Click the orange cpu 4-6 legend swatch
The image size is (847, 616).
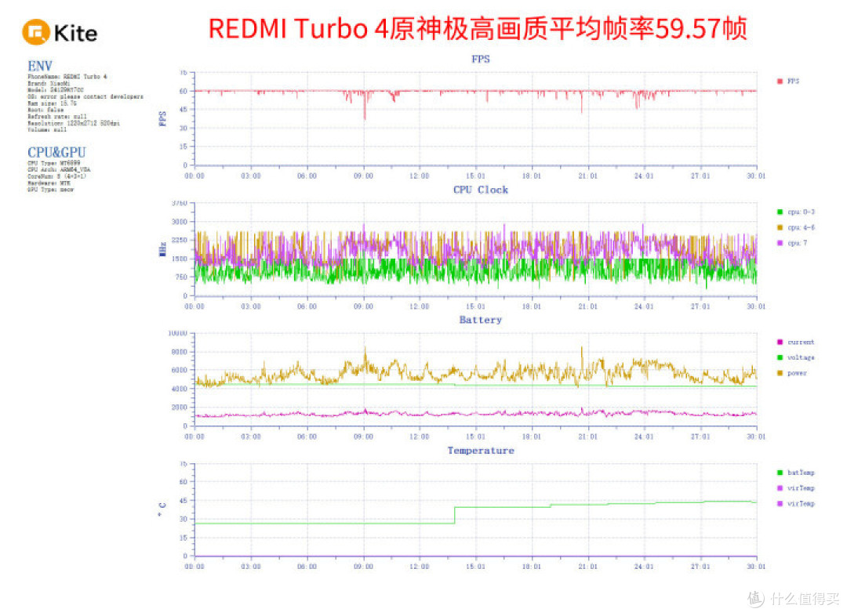(x=780, y=227)
